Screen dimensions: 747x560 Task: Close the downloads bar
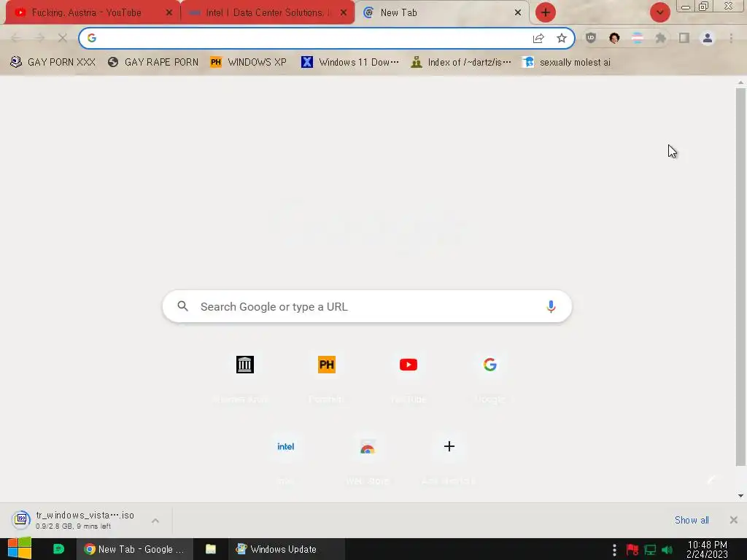734,520
